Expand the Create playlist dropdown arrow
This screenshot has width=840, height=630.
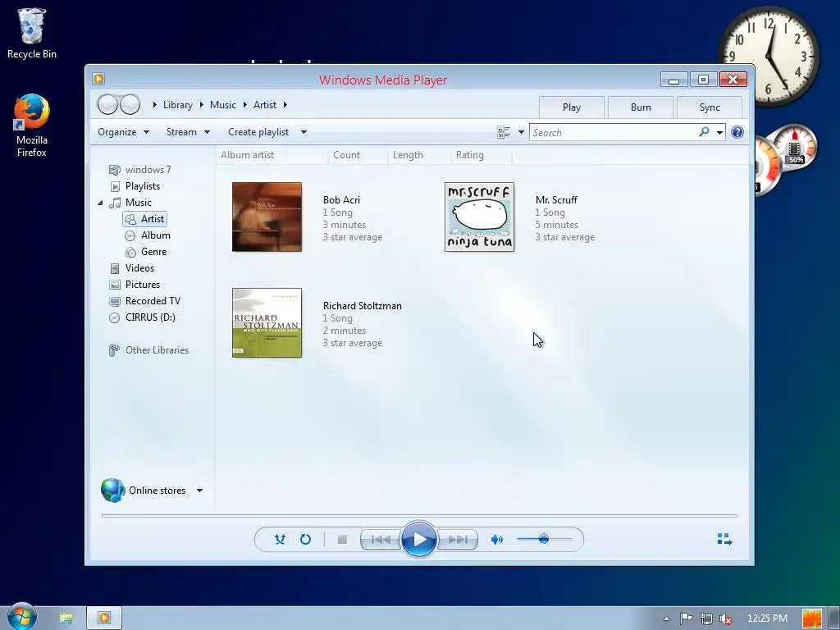(304, 132)
